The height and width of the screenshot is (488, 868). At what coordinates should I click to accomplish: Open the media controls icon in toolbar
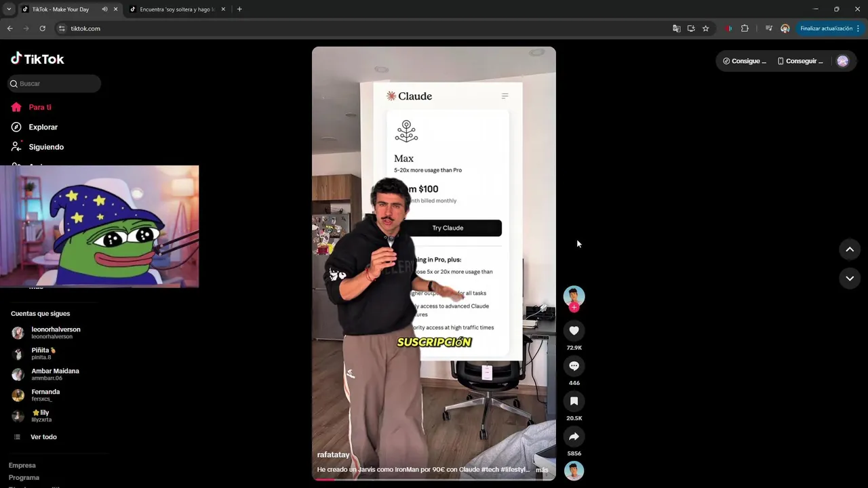point(768,28)
